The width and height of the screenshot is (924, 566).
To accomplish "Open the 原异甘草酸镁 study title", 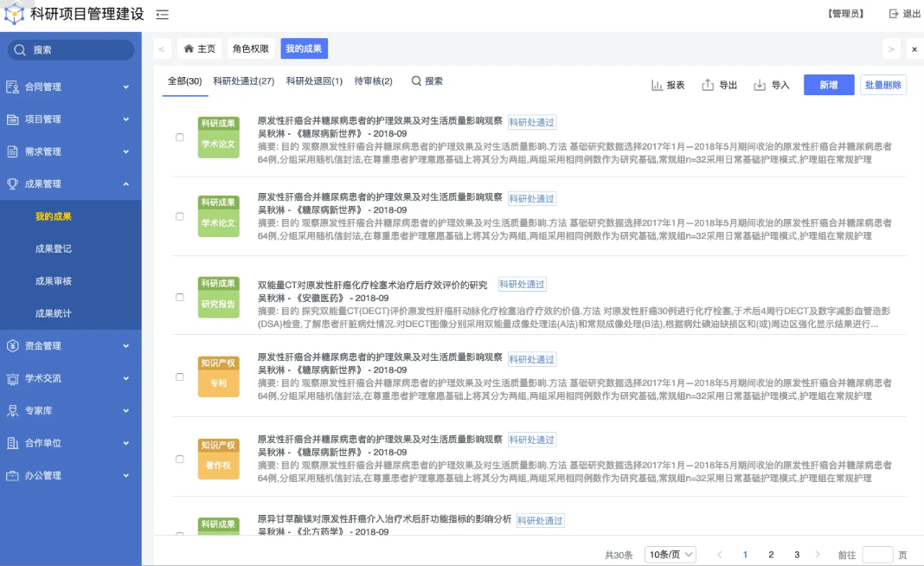I will [x=384, y=519].
